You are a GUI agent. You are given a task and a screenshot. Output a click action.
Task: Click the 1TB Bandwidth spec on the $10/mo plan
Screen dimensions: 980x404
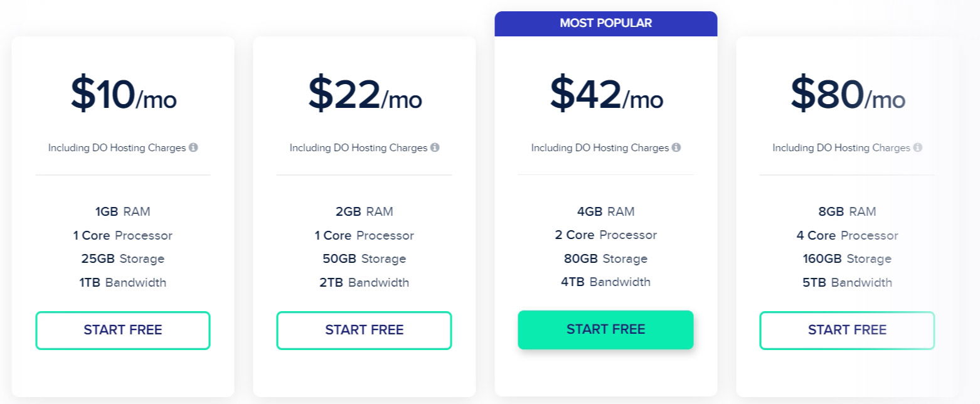123,282
